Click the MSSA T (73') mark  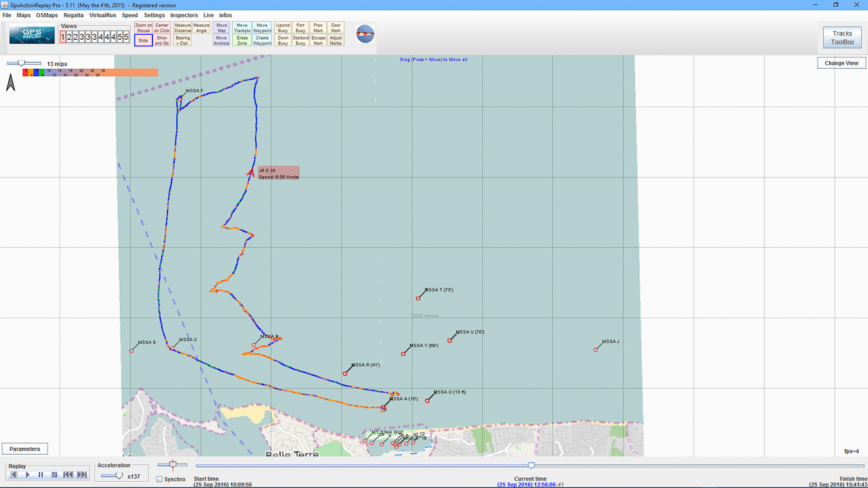418,298
